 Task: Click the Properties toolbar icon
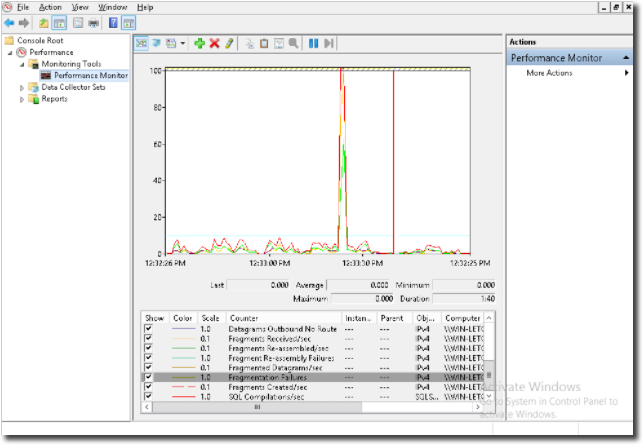click(78, 23)
